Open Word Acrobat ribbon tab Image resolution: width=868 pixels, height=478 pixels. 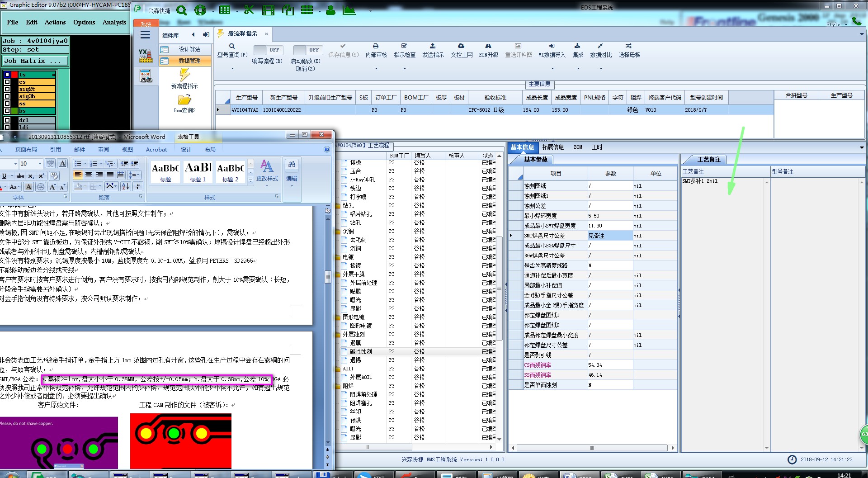coord(156,149)
